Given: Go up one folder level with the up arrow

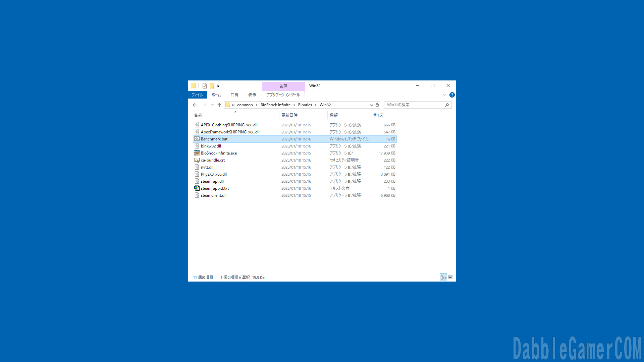Looking at the screenshot, I should (x=219, y=105).
